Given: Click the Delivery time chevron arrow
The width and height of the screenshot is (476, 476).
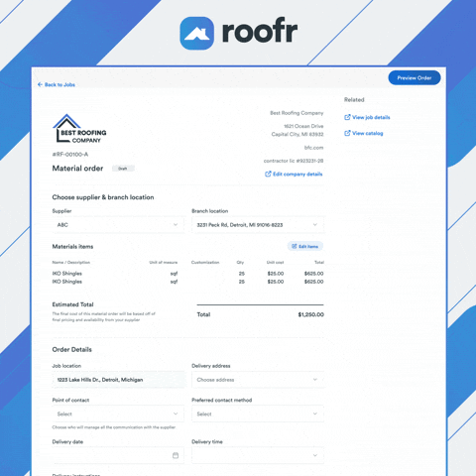Looking at the screenshot, I should [x=315, y=455].
